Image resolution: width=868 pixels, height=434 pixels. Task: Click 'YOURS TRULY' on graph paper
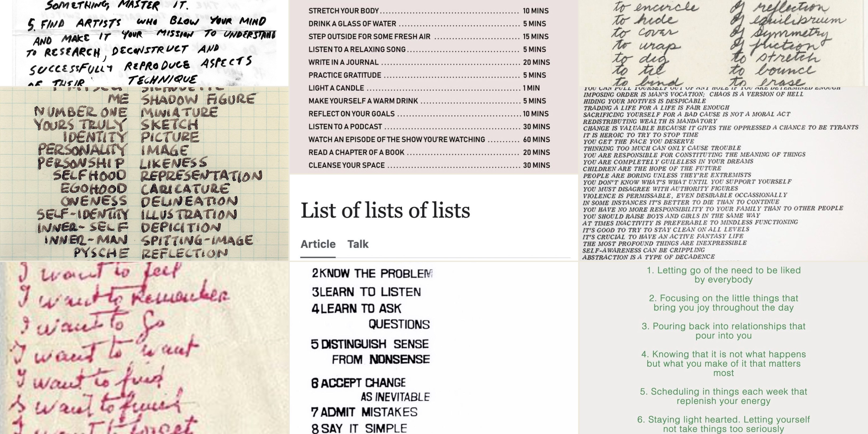[x=80, y=125]
